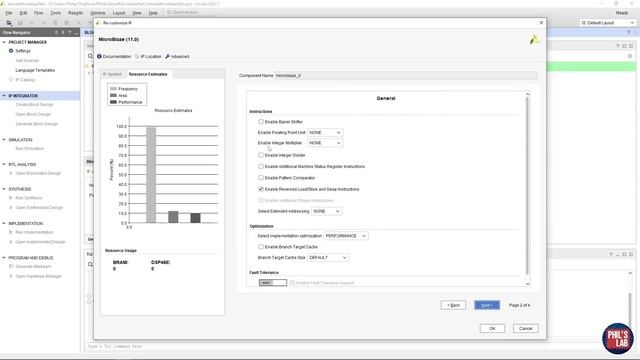
Task: Click Open Block Design
Action: coord(33,114)
